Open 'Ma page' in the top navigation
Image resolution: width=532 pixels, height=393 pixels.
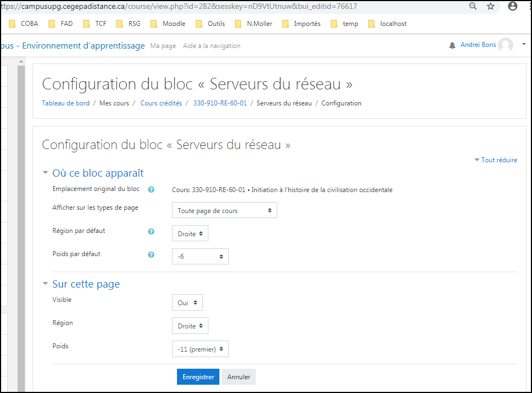tap(163, 46)
